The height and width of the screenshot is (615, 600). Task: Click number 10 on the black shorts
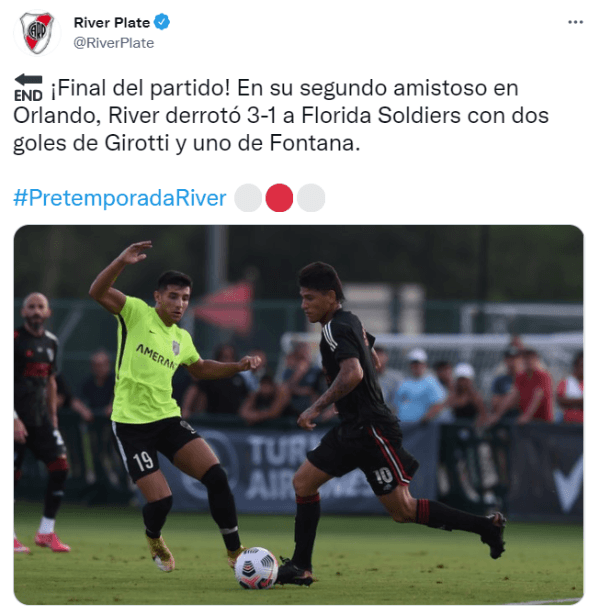384,476
